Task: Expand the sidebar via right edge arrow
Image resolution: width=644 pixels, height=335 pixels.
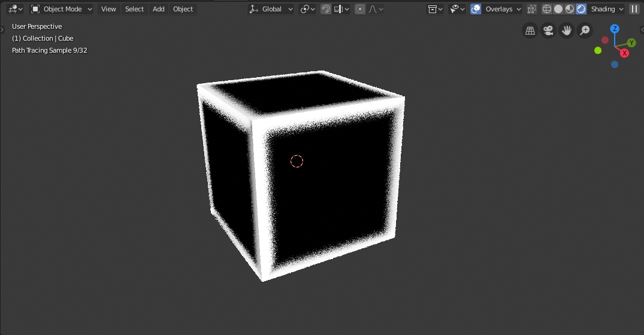Action: (642, 29)
